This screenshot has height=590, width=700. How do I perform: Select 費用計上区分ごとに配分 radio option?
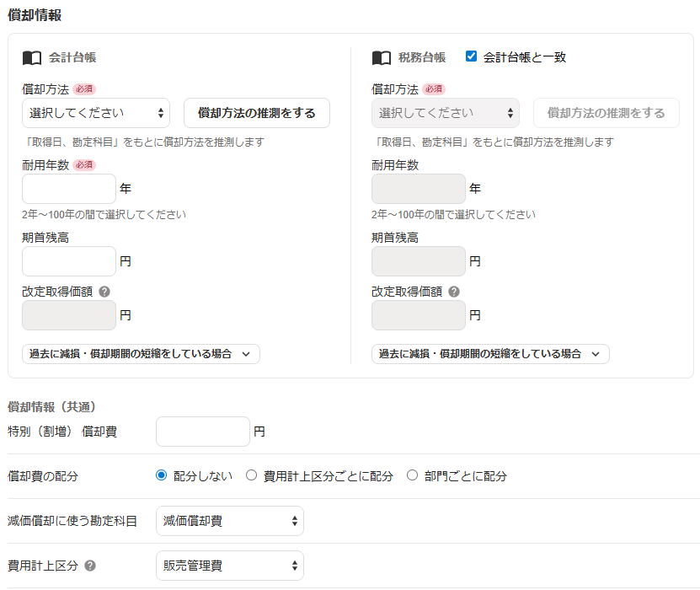[x=251, y=475]
